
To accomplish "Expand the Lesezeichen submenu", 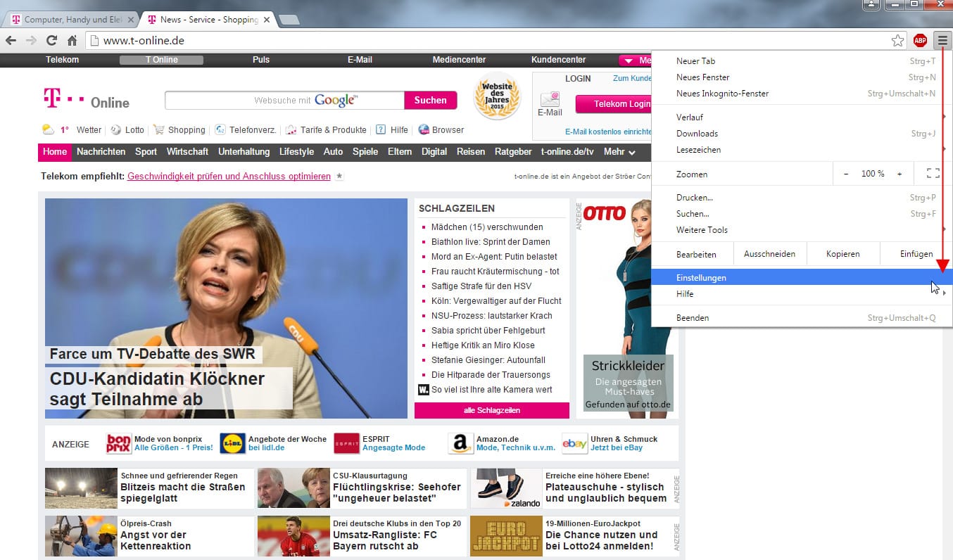I will pyautogui.click(x=802, y=150).
